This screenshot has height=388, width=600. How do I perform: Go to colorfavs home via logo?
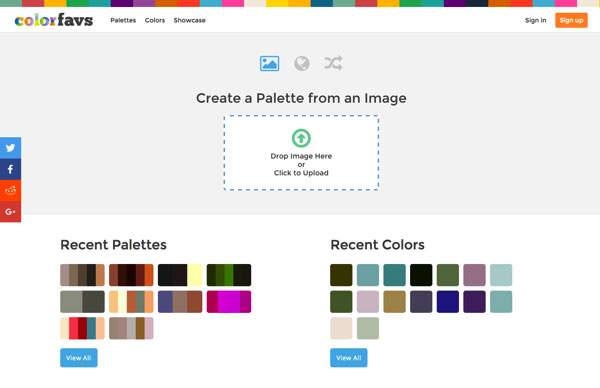pos(54,20)
